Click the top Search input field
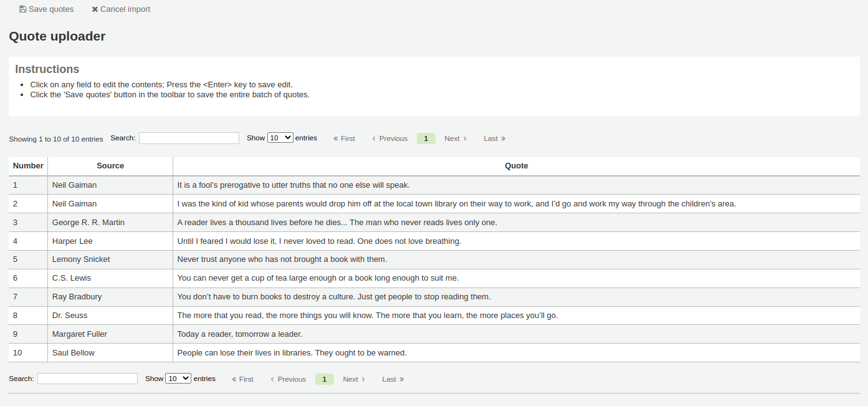 coord(189,138)
